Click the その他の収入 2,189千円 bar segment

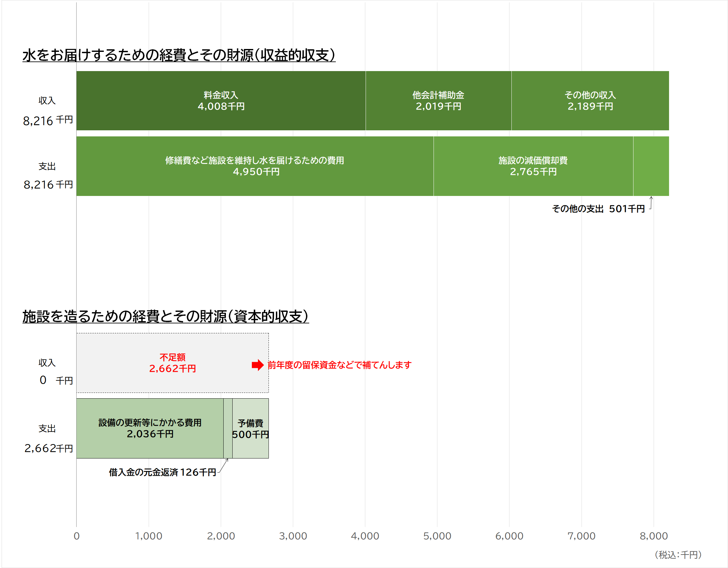(590, 101)
